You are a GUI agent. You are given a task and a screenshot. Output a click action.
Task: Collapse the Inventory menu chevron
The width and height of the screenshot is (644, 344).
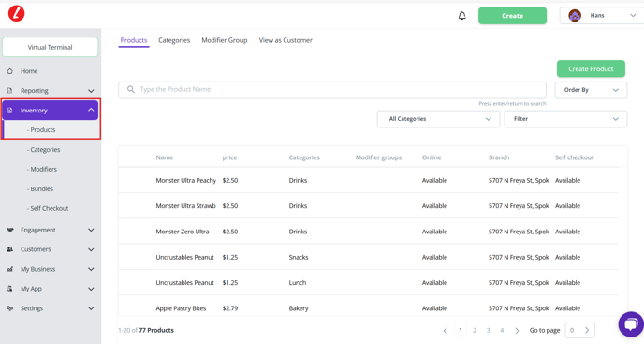point(91,110)
